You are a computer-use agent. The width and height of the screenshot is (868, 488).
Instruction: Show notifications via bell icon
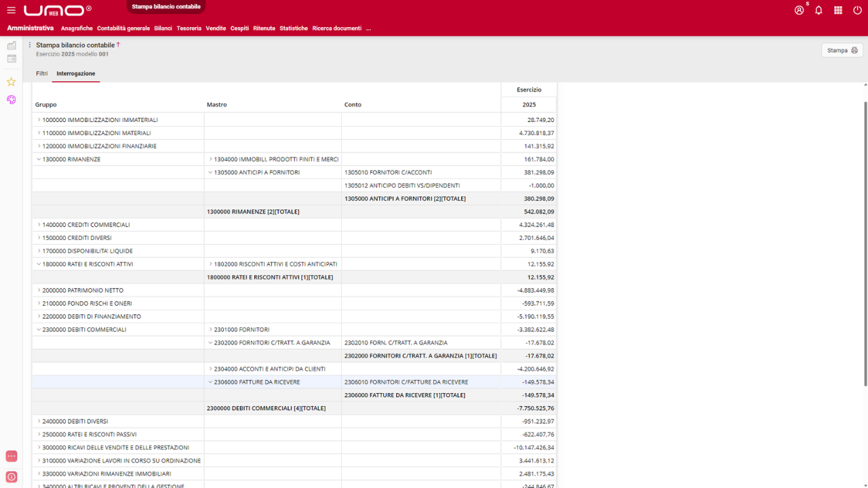(x=818, y=10)
